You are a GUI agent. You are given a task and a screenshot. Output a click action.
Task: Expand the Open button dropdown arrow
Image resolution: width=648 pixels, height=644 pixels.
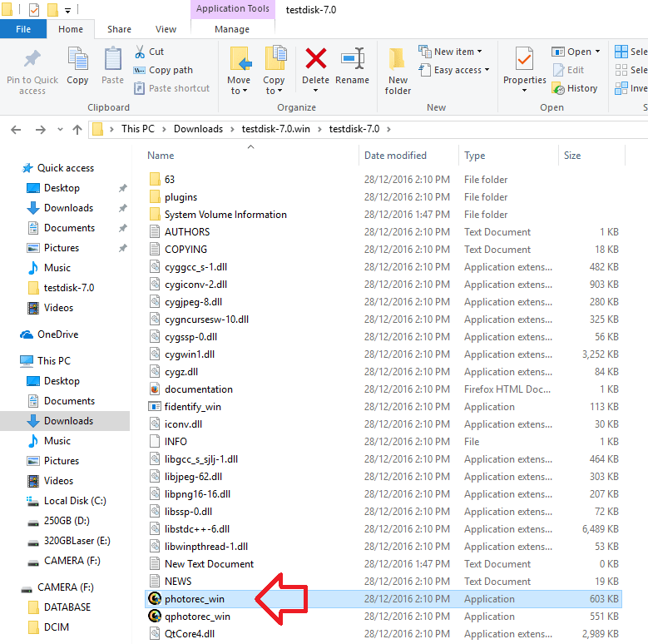pyautogui.click(x=597, y=52)
